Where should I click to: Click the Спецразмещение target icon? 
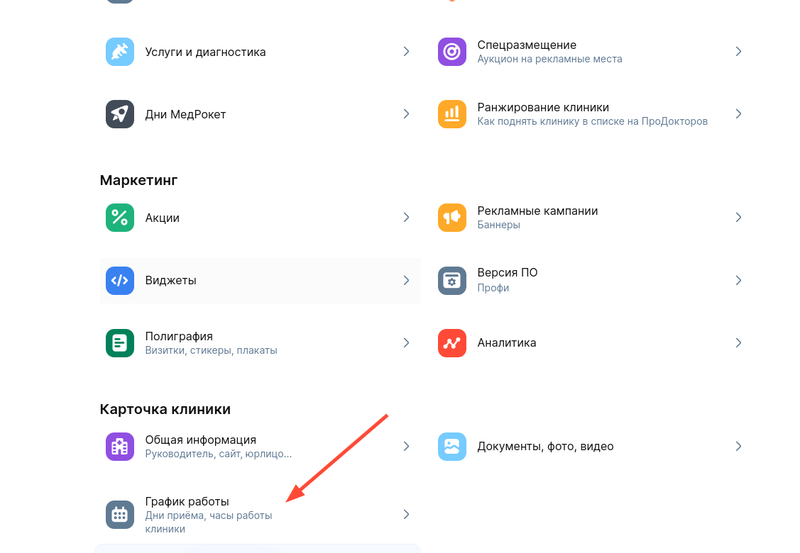[452, 52]
